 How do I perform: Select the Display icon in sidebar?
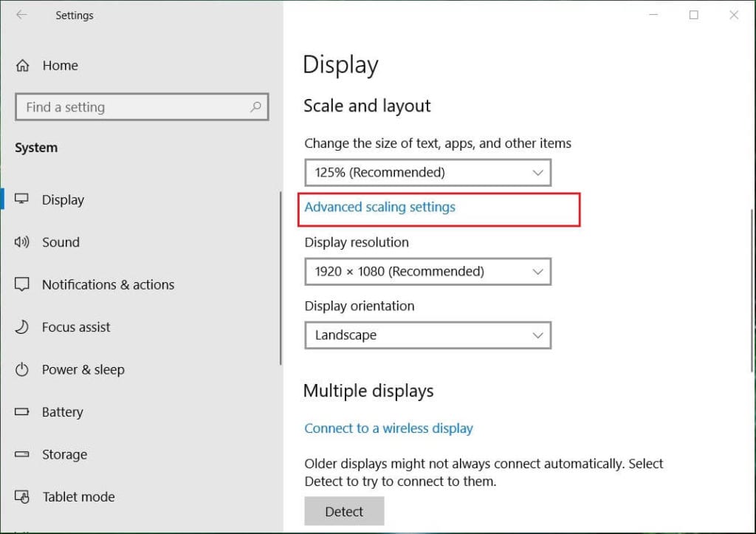pyautogui.click(x=22, y=199)
